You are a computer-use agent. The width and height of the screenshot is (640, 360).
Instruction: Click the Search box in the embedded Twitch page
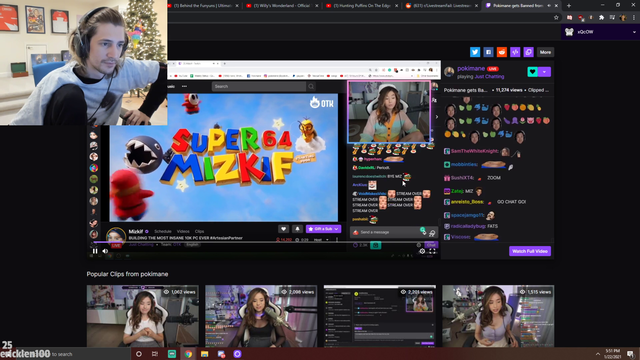[x=259, y=87]
